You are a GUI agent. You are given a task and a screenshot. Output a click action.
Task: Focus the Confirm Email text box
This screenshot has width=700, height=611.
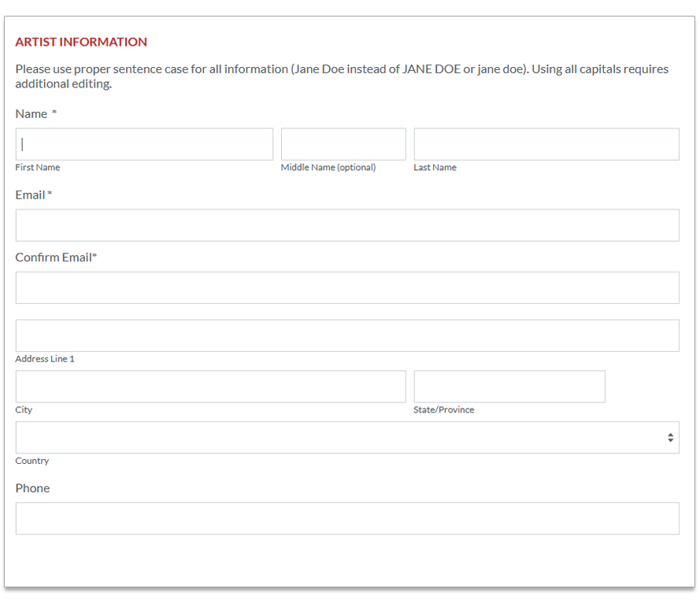point(347,288)
